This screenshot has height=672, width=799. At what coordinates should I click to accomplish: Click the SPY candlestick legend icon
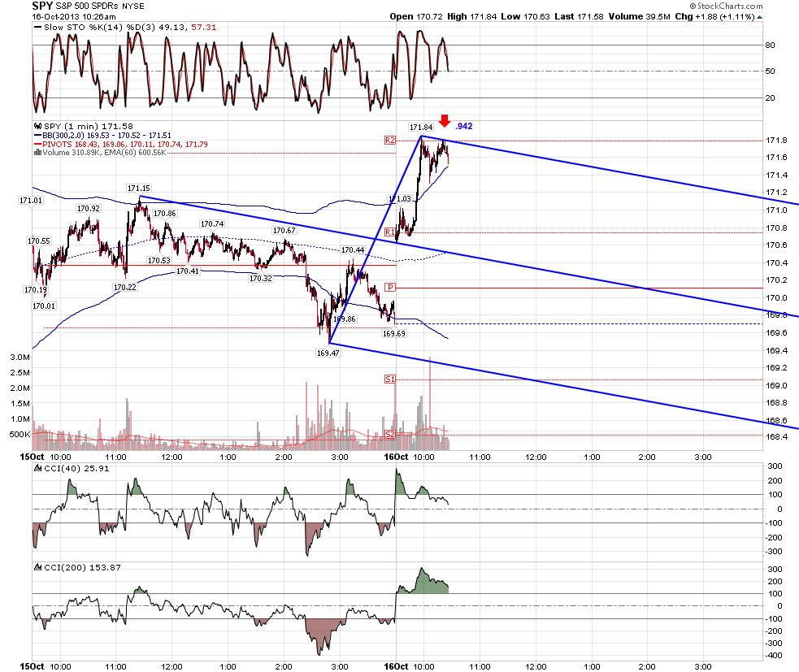[x=37, y=126]
